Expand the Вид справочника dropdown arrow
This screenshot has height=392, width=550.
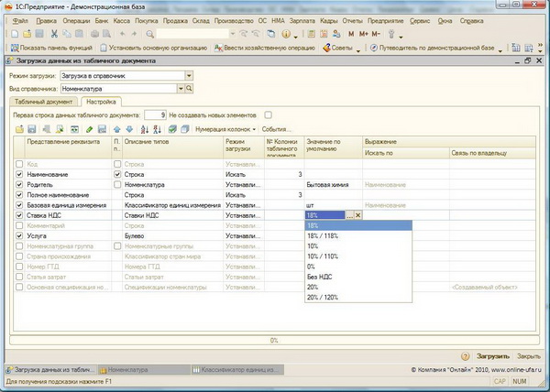point(181,89)
